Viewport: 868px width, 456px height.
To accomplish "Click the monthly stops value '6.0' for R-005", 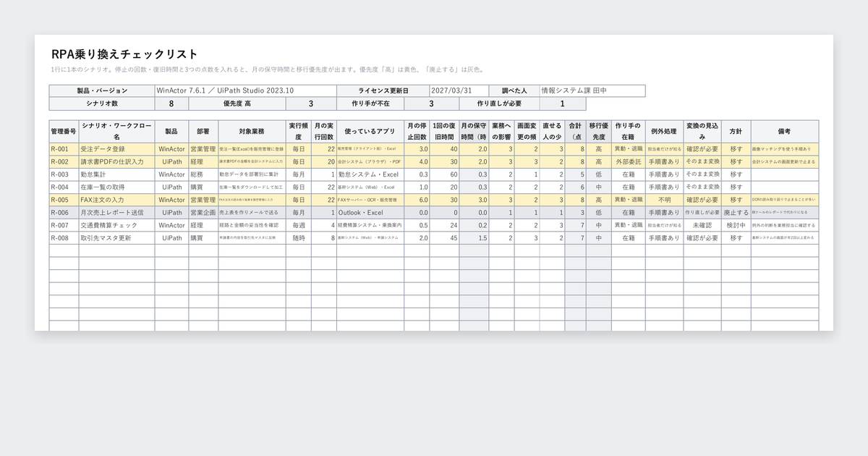I will tap(417, 200).
